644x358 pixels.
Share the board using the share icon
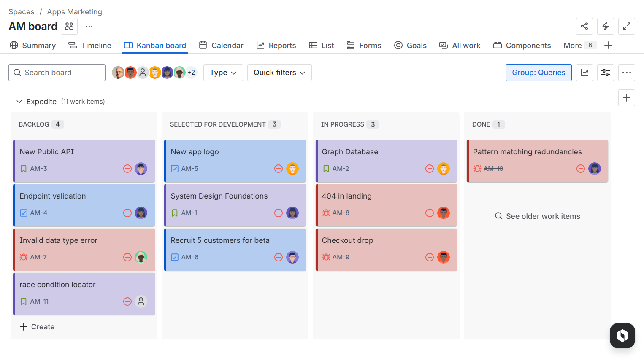[x=584, y=26]
